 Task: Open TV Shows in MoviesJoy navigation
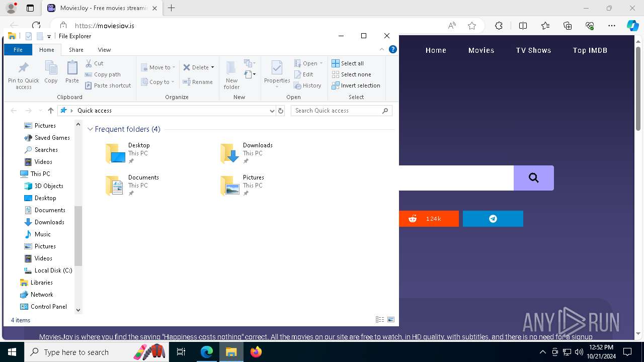pyautogui.click(x=533, y=50)
